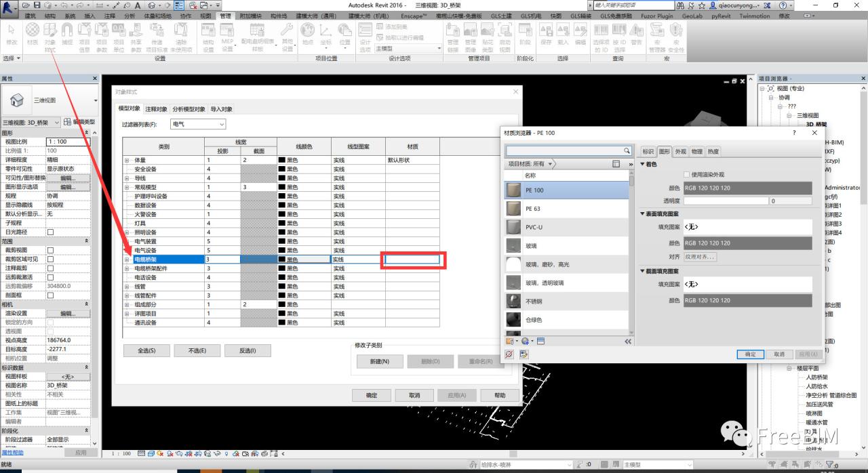The image size is (868, 473).
Task: Collapse the 表面填充图案 section
Action: (643, 213)
